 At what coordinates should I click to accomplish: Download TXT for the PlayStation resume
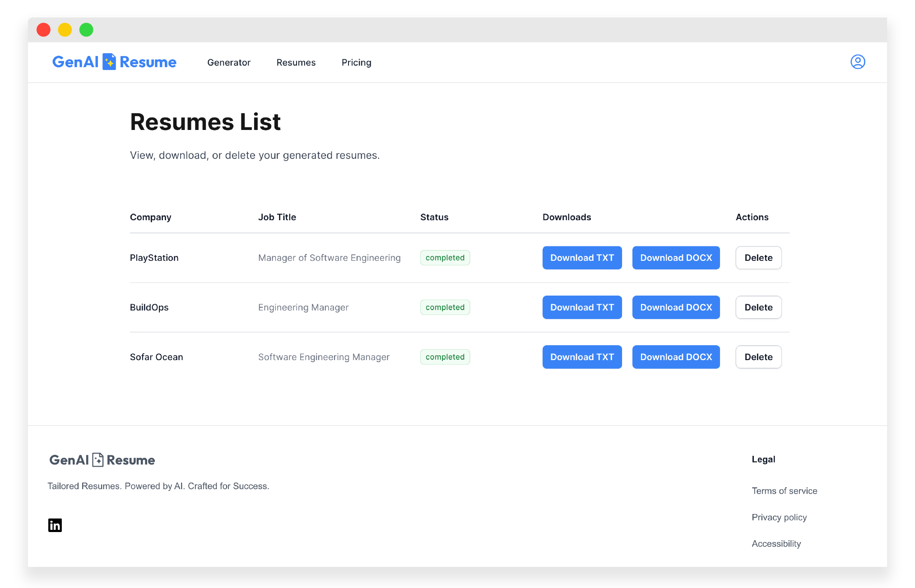tap(581, 258)
